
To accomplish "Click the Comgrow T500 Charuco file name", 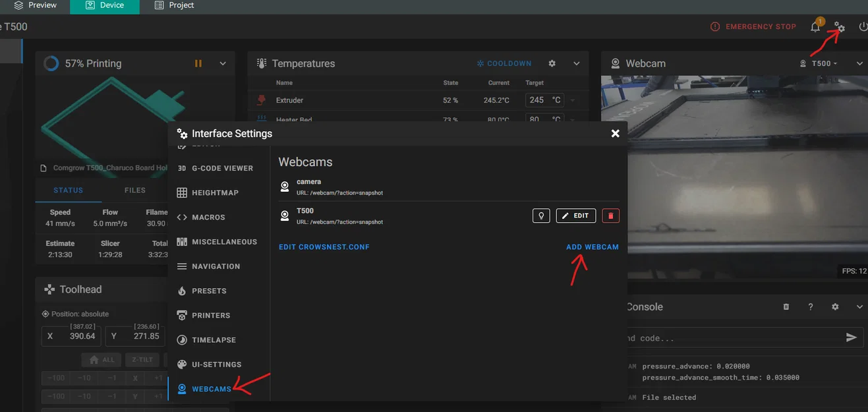I will click(109, 168).
